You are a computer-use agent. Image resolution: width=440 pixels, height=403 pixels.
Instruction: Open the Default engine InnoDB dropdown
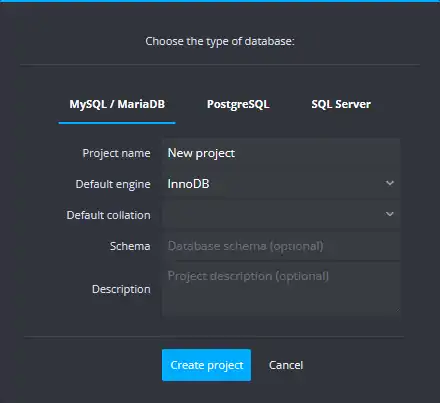[281, 184]
